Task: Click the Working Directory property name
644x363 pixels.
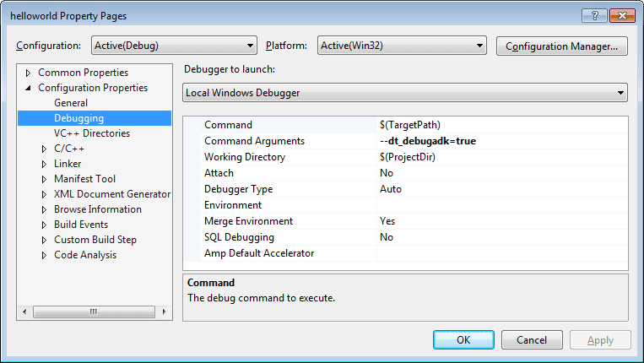Action: pyautogui.click(x=245, y=157)
